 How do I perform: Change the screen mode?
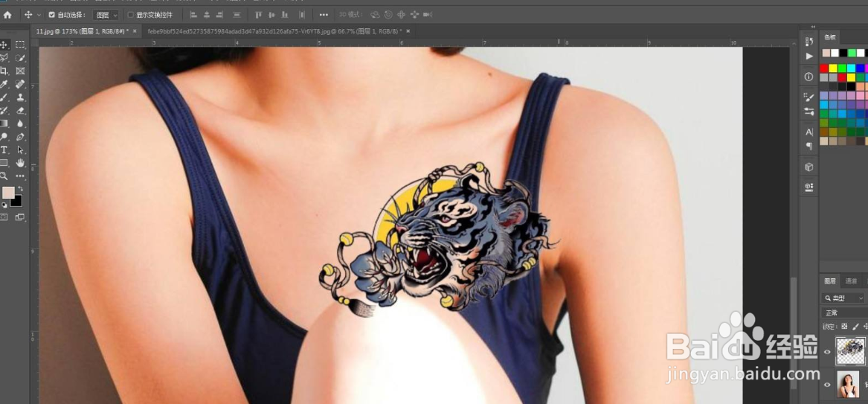20,217
